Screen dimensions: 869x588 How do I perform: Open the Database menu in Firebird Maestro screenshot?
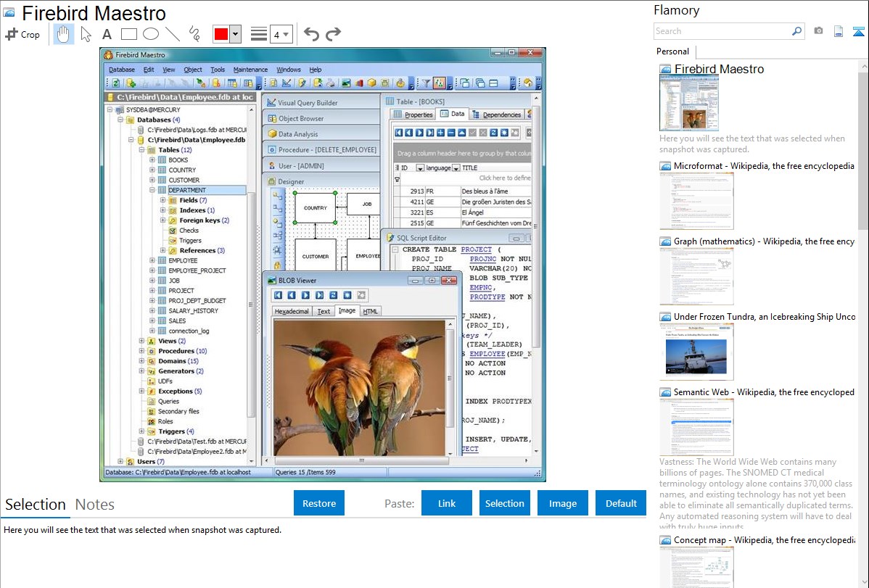[121, 70]
